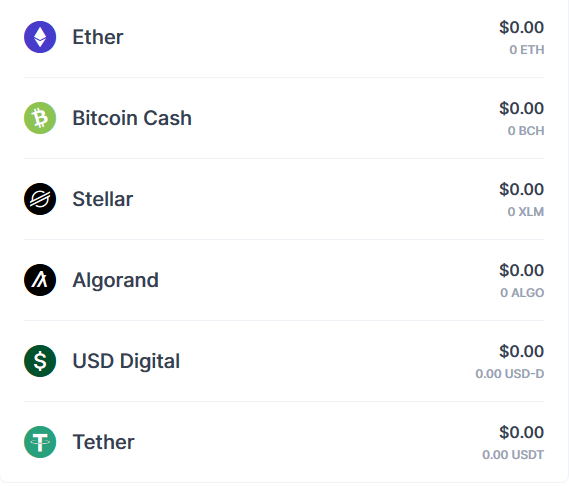The width and height of the screenshot is (569, 486).
Task: Click the 0 XLM amount
Action: (x=526, y=212)
